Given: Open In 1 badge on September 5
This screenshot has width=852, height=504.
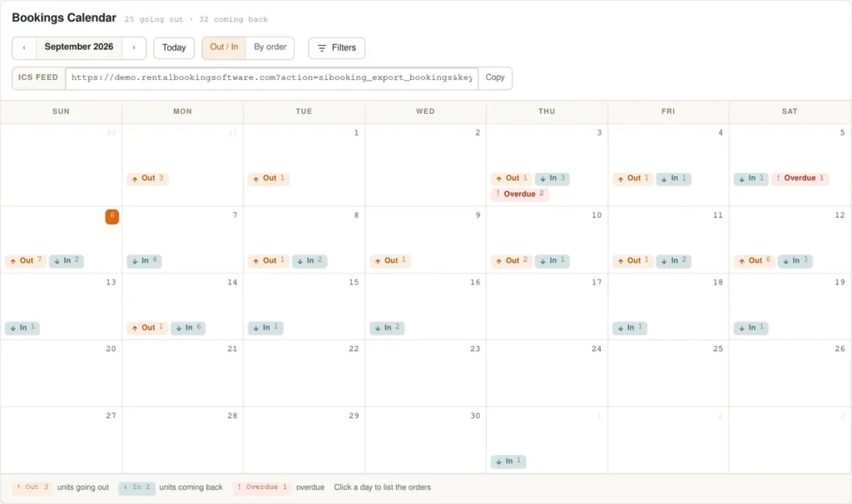Looking at the screenshot, I should coord(751,178).
